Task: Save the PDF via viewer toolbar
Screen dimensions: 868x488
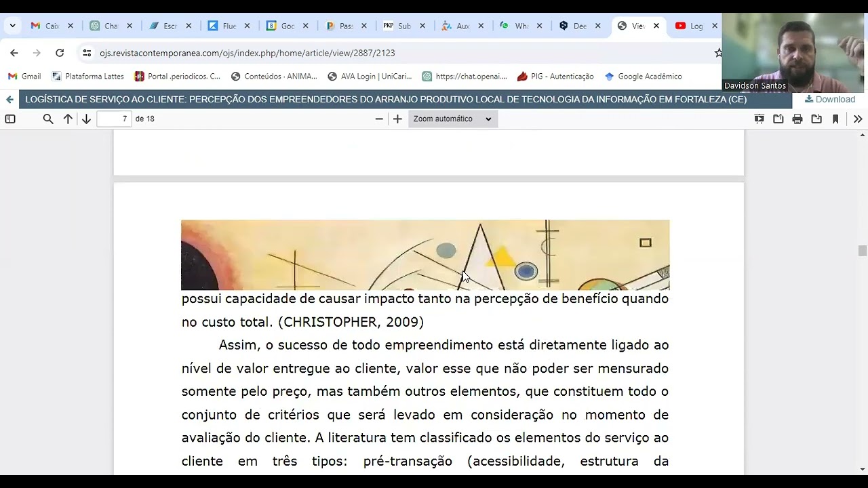Action: click(816, 119)
